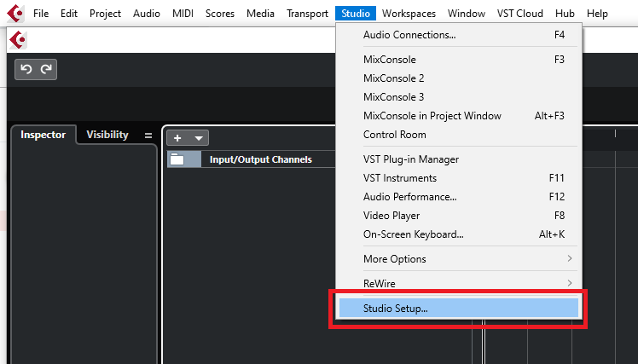Choose MixConsole 2
Viewport: 638px width, 364px height.
459,78
